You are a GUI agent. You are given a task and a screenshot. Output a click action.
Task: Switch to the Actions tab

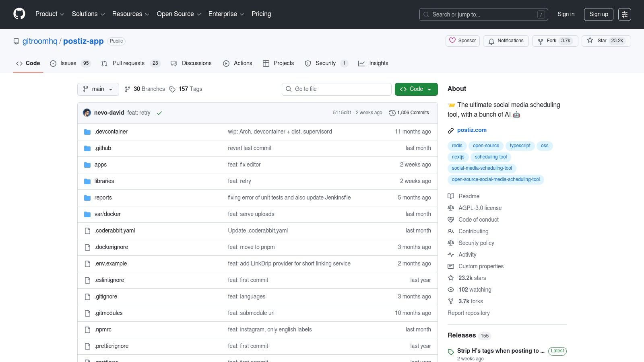pos(237,64)
